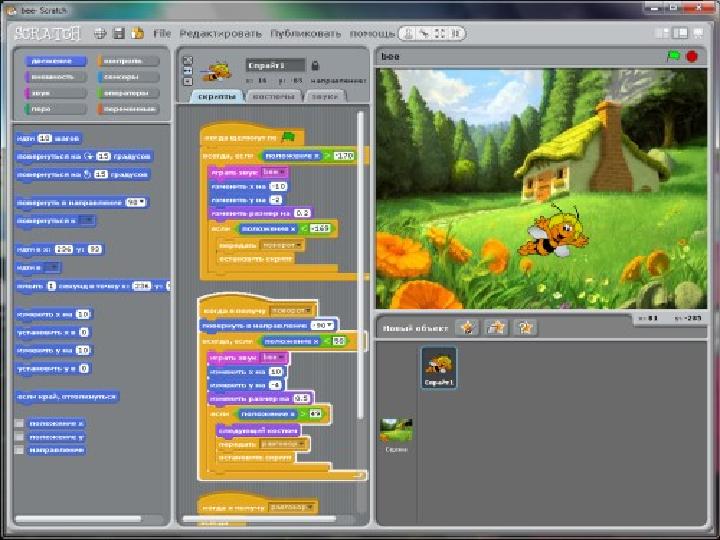Click the Scratch window title bar icon

click(x=12, y=10)
